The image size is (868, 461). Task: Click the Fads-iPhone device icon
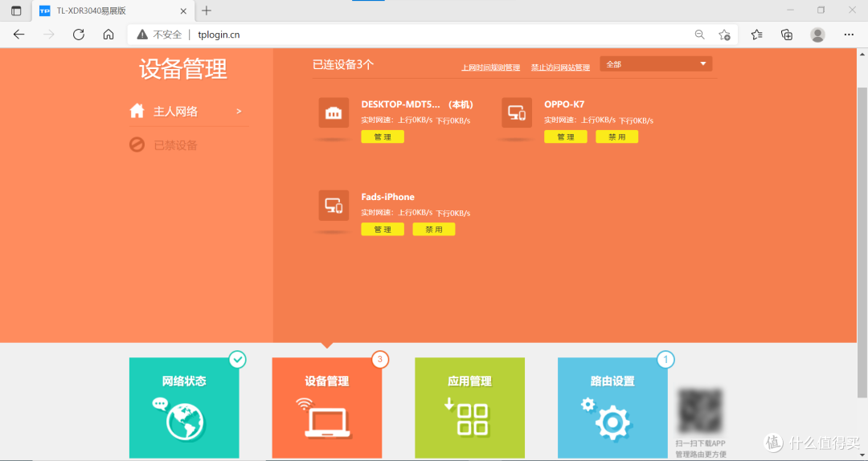pyautogui.click(x=334, y=206)
